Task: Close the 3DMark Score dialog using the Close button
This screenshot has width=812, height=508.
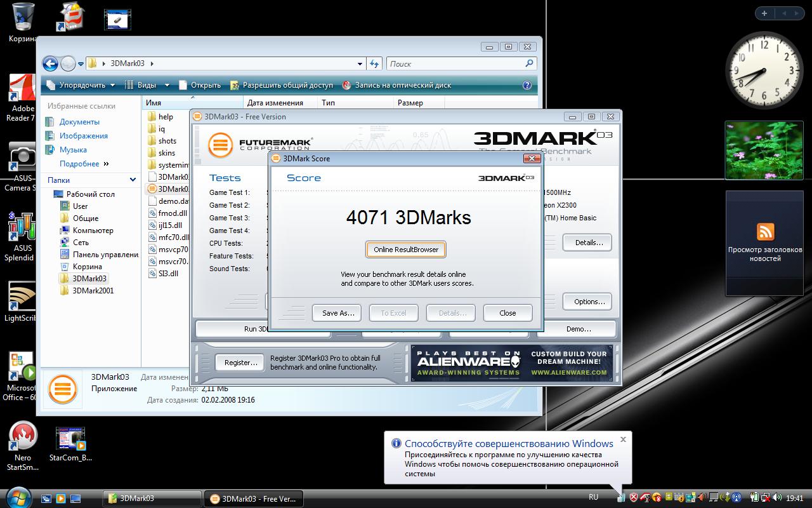Action: (507, 313)
